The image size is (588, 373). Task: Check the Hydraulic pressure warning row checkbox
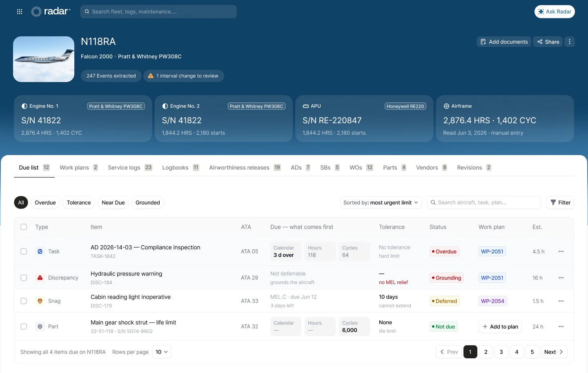pyautogui.click(x=24, y=278)
